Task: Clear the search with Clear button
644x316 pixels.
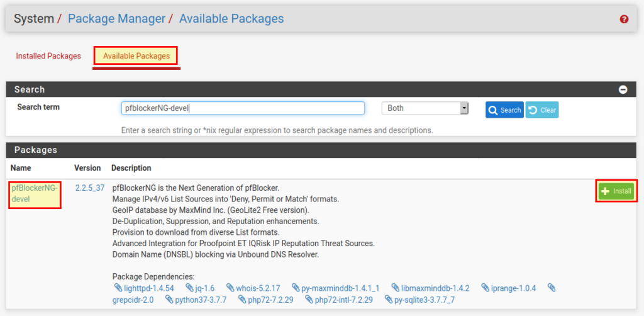Action: click(542, 110)
